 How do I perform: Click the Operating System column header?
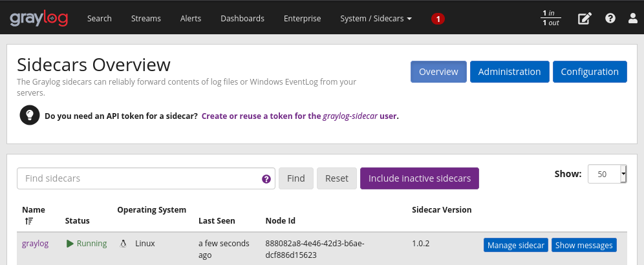(151, 210)
